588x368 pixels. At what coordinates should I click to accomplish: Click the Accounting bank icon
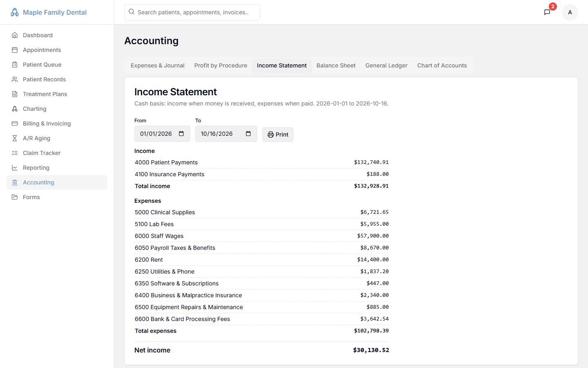[15, 182]
